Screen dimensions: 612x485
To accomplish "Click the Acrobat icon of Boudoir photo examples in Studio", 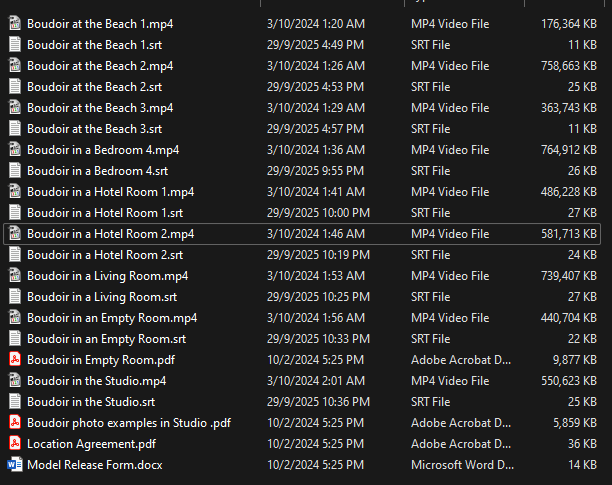I will [15, 422].
